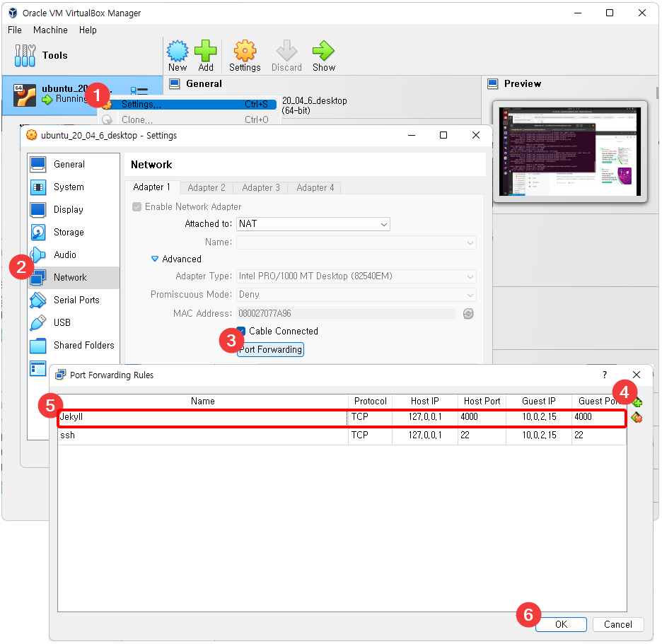Click the Protocol TCP cell of ssh rule
This screenshot has width=662, height=644.
(371, 435)
